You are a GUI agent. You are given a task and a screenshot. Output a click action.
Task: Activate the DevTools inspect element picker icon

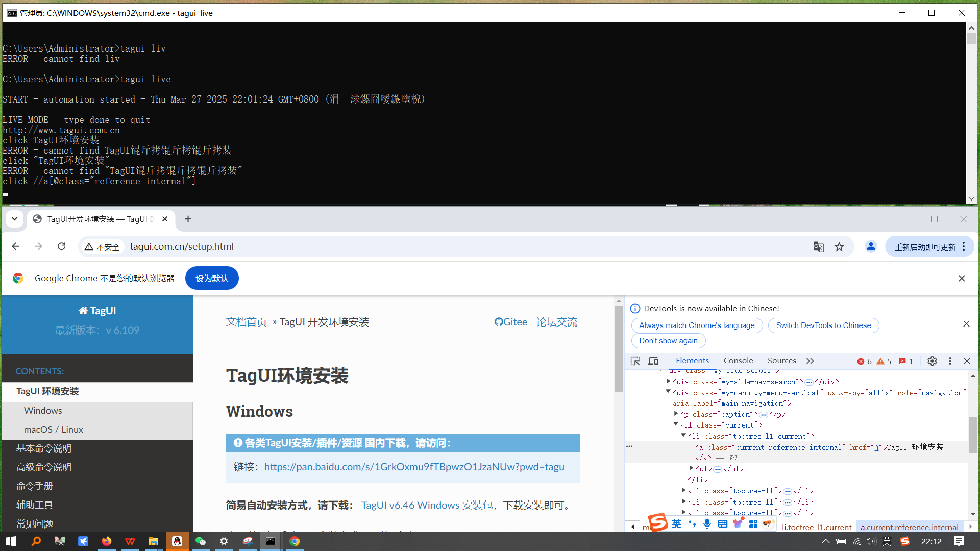click(x=635, y=361)
